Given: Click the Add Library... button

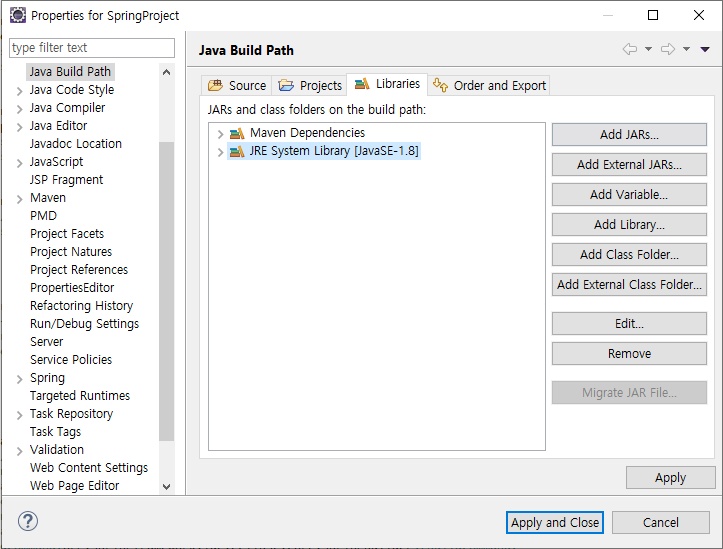Looking at the screenshot, I should tap(629, 224).
